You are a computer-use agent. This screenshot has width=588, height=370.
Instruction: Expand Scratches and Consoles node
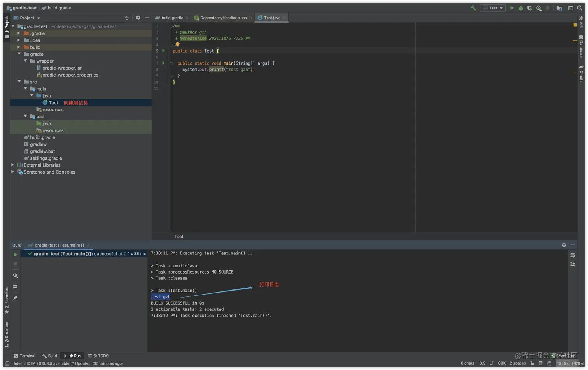(13, 172)
